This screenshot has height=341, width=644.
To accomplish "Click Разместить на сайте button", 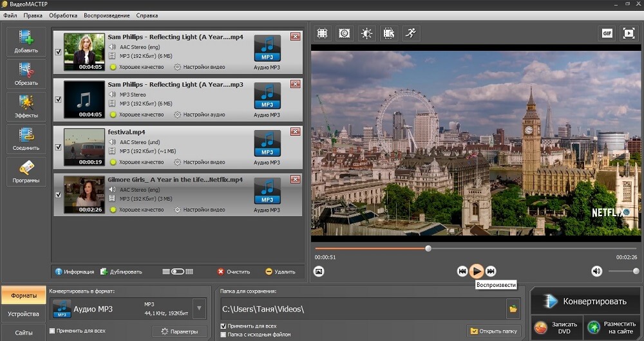I will click(612, 327).
